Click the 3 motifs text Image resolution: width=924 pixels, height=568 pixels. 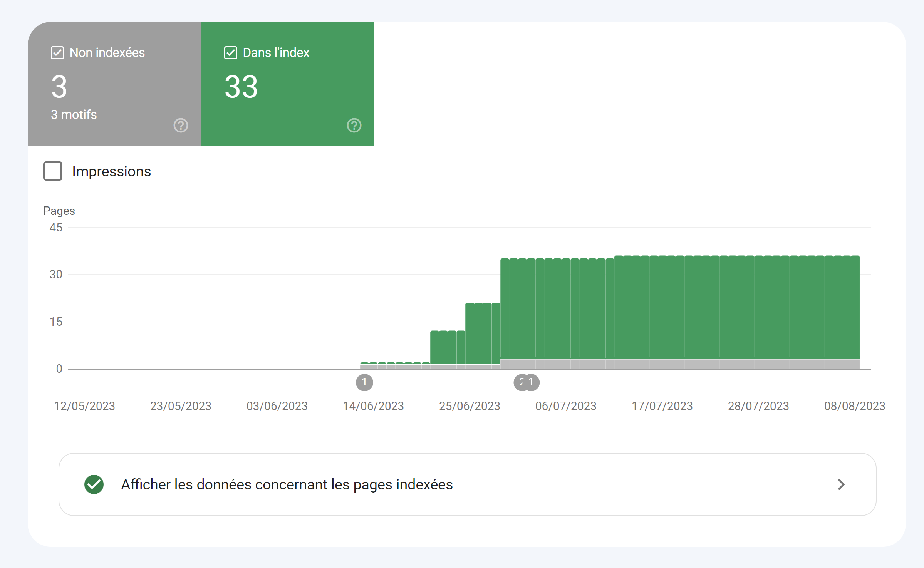(x=74, y=115)
